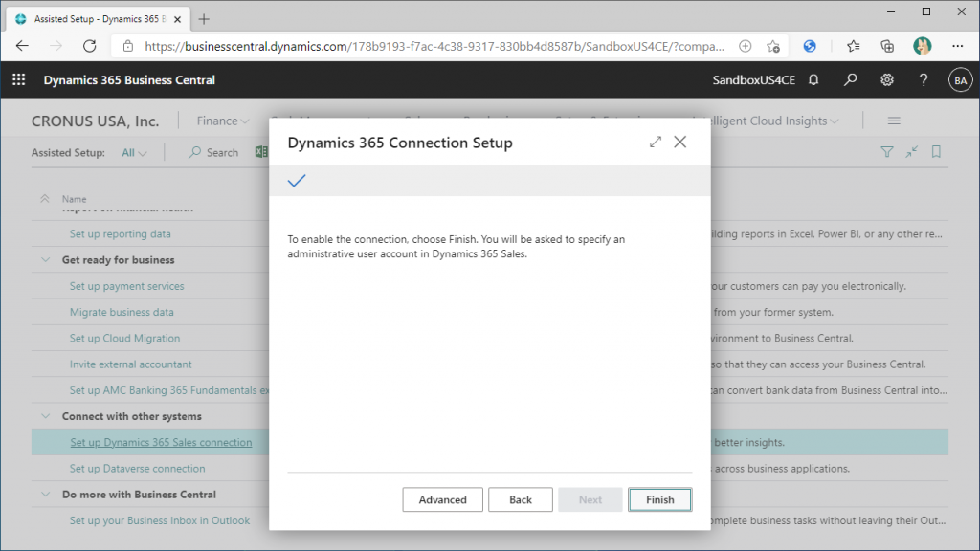Open the browser Settings and more menu
The image size is (980, 551).
[957, 46]
